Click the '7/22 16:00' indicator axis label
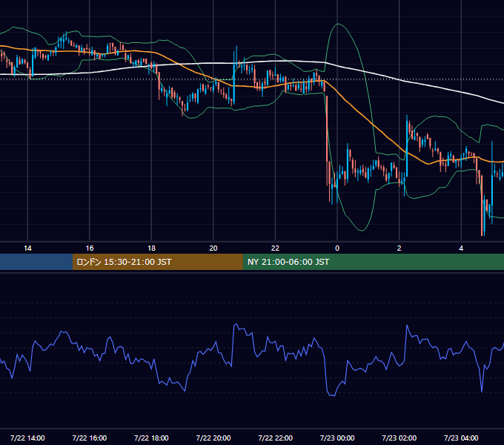The width and height of the screenshot is (504, 445). [x=90, y=438]
